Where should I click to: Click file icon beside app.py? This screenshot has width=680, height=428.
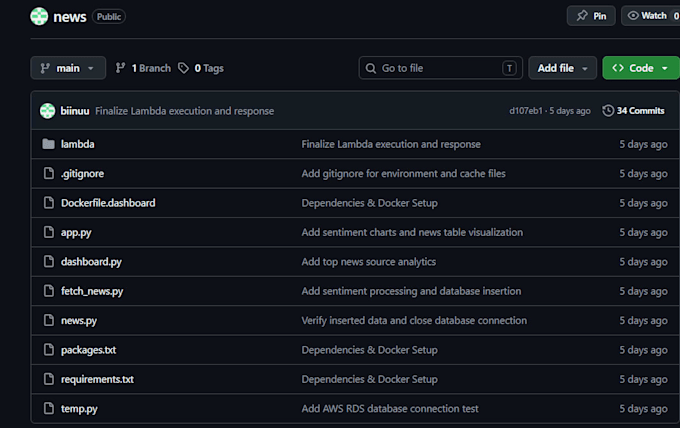pyautogui.click(x=49, y=232)
